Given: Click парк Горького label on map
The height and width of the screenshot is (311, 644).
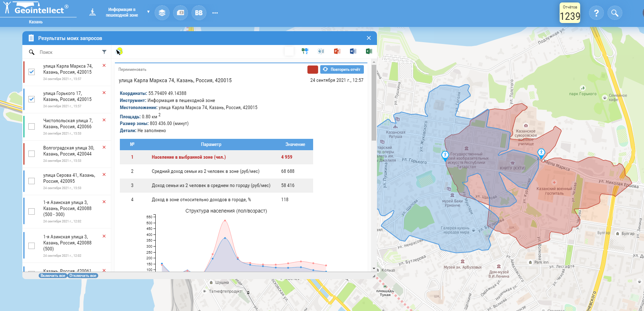Looking at the screenshot, I should tap(583, 94).
